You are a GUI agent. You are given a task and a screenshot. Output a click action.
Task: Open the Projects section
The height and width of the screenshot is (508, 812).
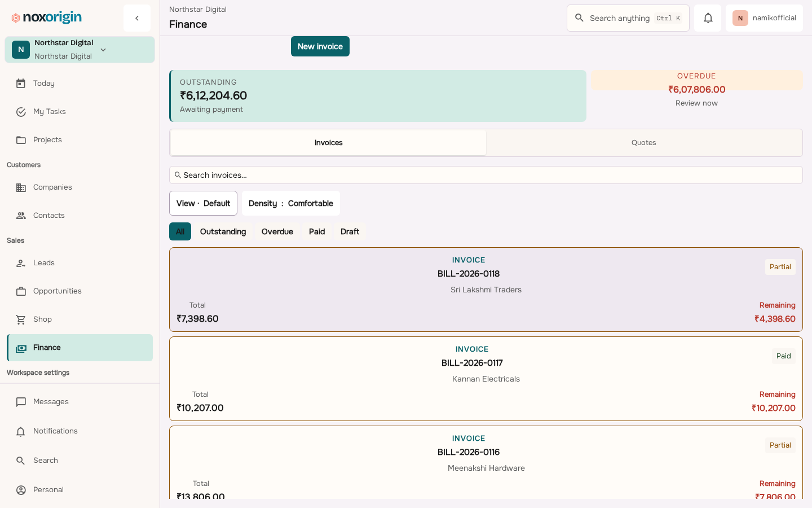click(80, 140)
